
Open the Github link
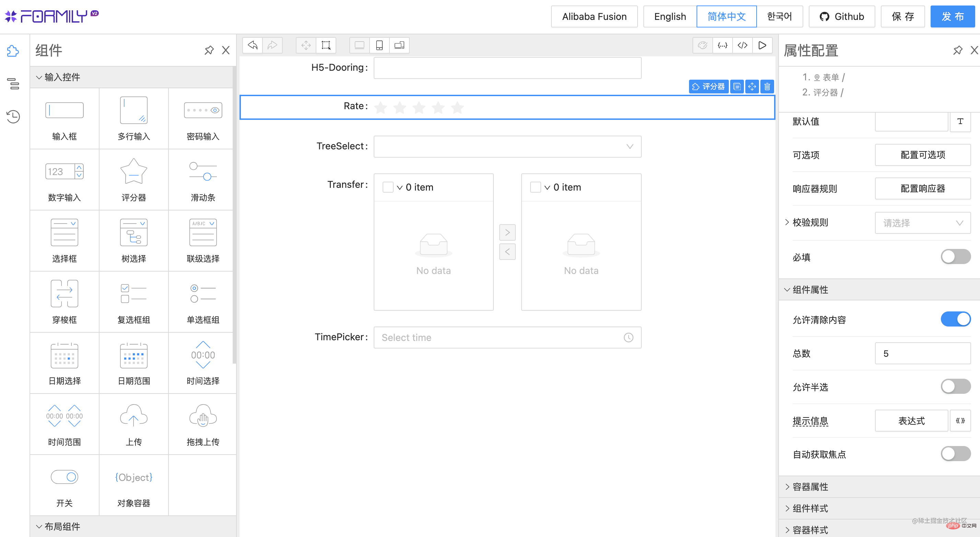[x=841, y=16]
